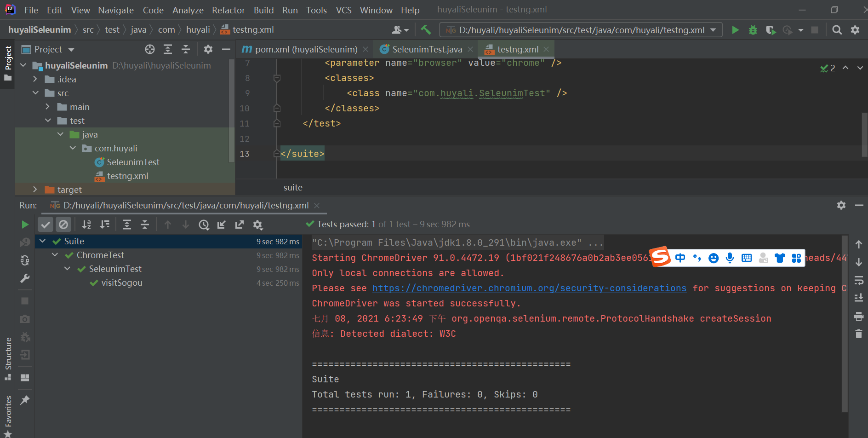Import test results in the Run panel
Image resolution: width=868 pixels, height=438 pixels.
pyautogui.click(x=222, y=225)
